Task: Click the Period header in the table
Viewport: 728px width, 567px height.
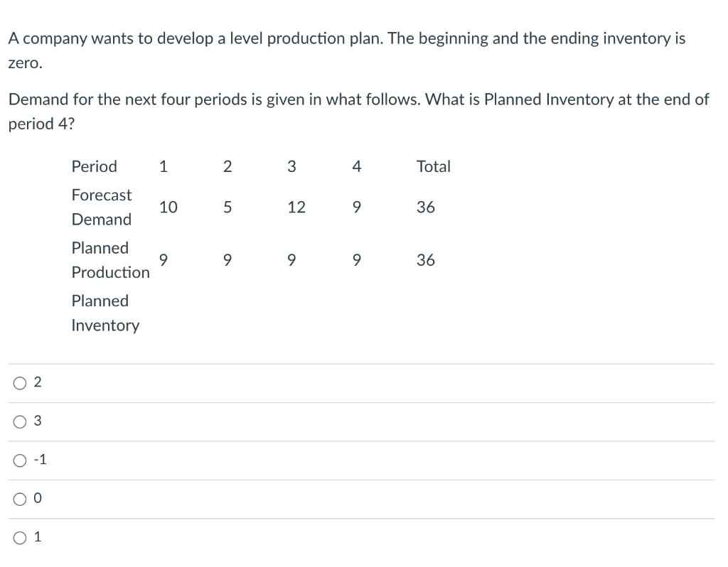Action: click(94, 166)
